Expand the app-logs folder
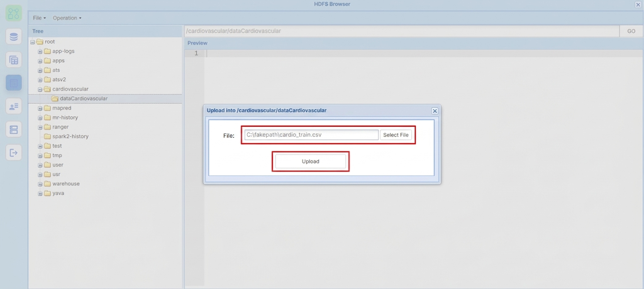644x289 pixels. point(40,52)
